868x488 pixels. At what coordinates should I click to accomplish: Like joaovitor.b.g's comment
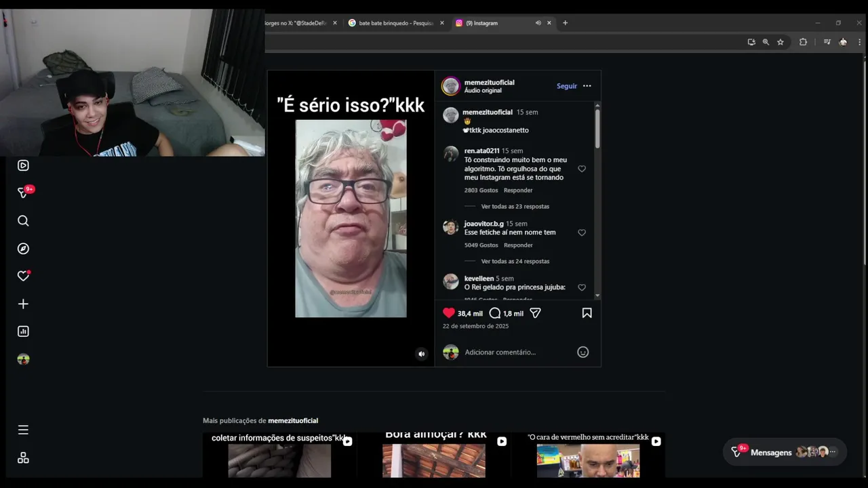[x=582, y=232]
